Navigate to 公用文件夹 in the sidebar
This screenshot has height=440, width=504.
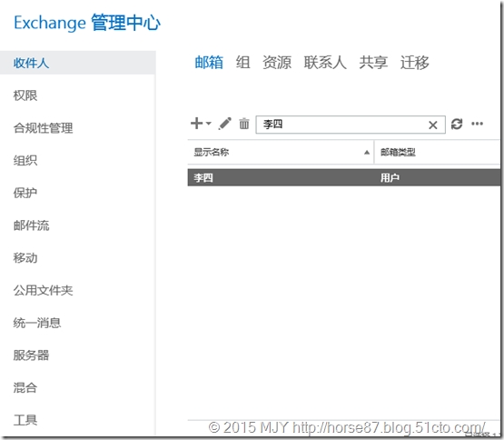[x=43, y=290]
